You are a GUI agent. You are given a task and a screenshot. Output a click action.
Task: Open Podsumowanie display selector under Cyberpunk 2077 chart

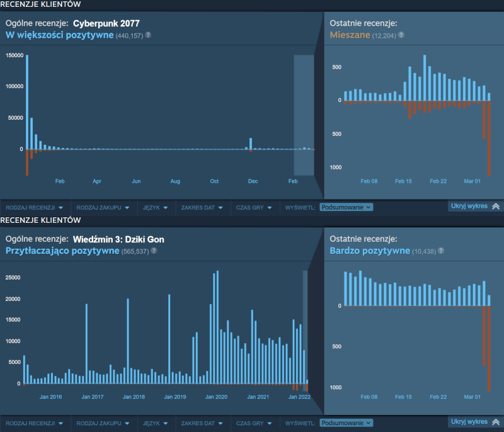346,207
